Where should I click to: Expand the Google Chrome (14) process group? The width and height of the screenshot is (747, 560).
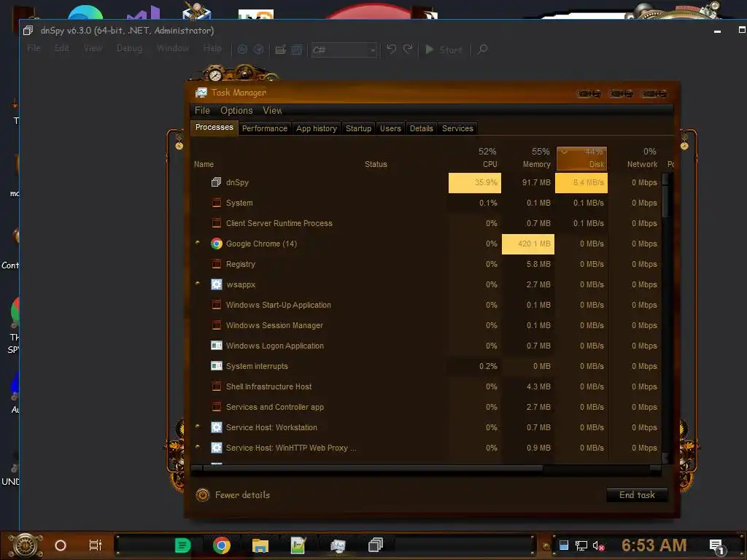(x=198, y=243)
